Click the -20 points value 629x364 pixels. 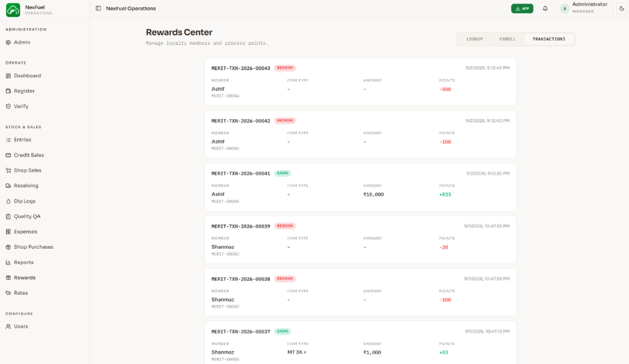click(x=443, y=247)
